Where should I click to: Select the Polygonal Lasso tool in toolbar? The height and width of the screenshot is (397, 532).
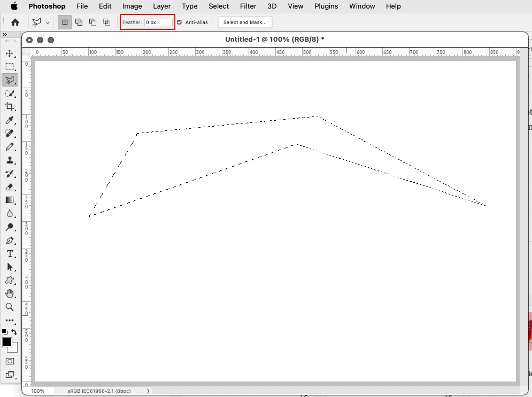click(10, 80)
